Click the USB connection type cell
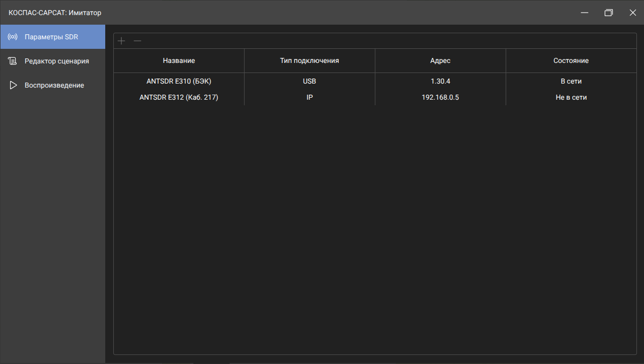 (x=310, y=81)
